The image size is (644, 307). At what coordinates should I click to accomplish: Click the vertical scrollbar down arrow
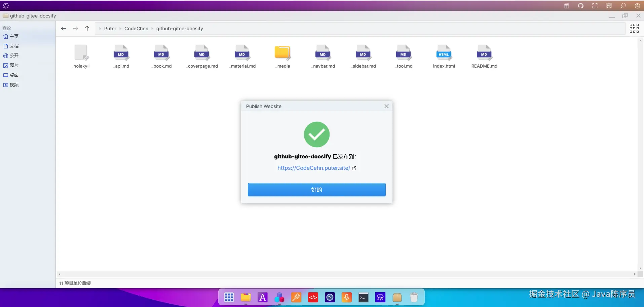640,268
